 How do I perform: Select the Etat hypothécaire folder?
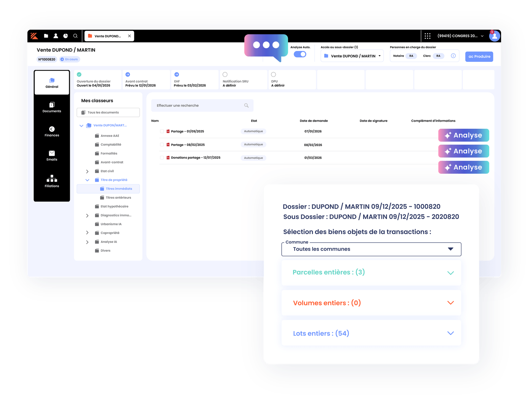tap(111, 206)
